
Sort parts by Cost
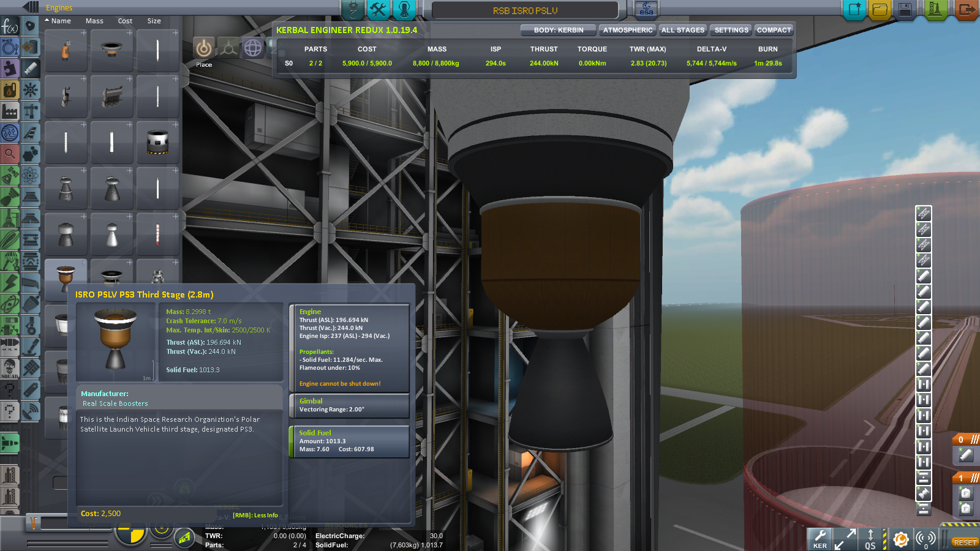pyautogui.click(x=125, y=21)
